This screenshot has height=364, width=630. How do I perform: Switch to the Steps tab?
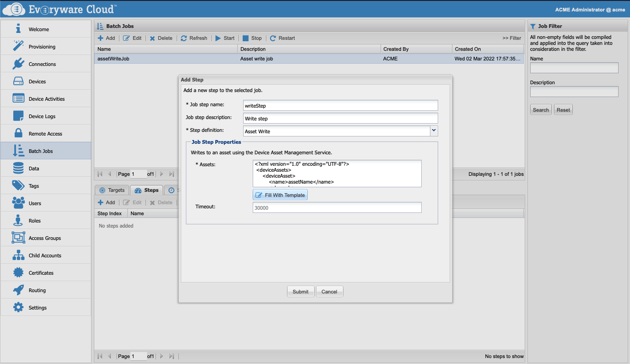click(x=147, y=190)
